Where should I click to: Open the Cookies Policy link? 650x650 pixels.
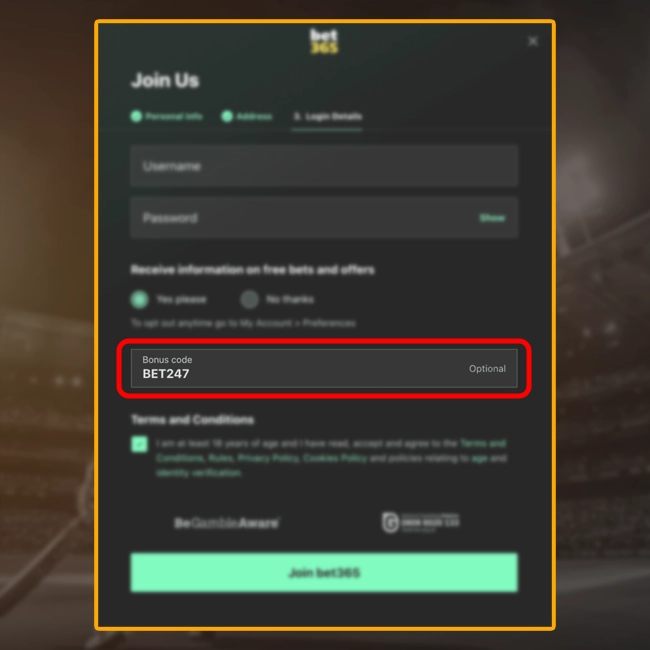click(x=335, y=458)
